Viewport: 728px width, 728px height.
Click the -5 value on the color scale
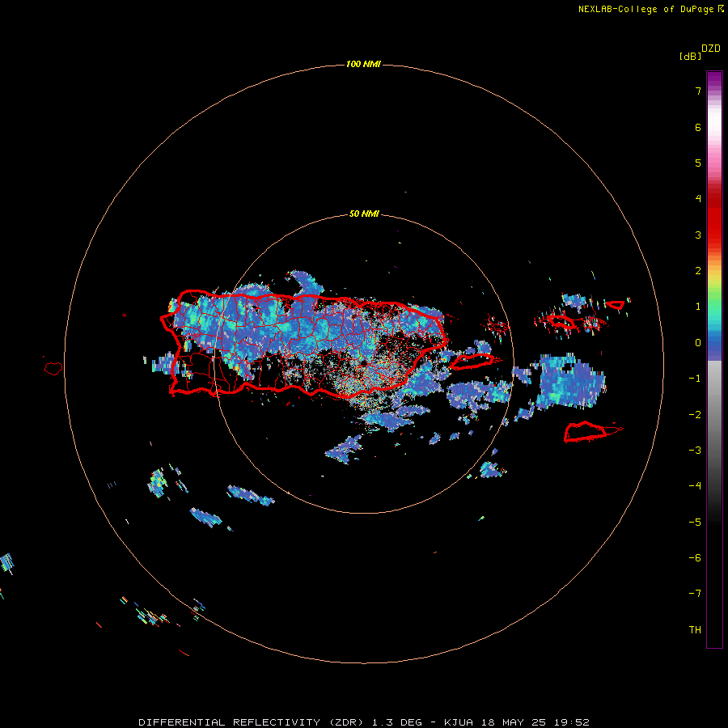[695, 523]
